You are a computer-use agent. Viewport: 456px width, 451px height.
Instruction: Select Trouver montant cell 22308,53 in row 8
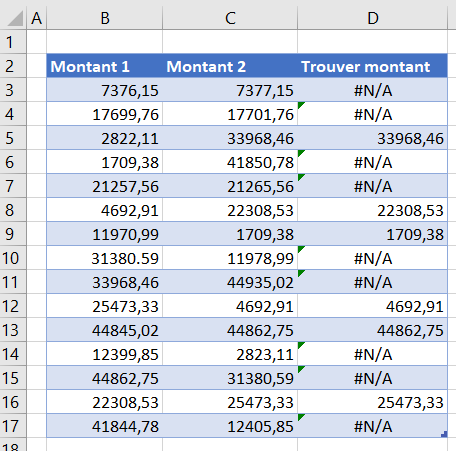point(373,210)
